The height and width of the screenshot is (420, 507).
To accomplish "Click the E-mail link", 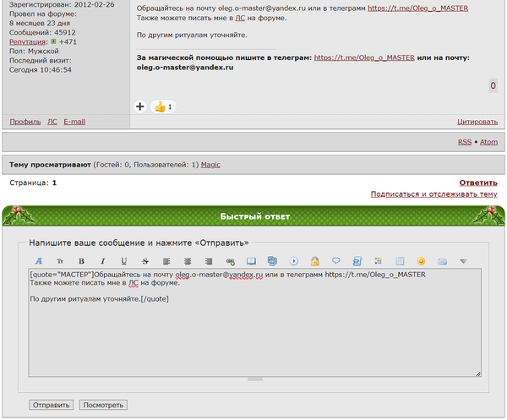I will coord(74,122).
